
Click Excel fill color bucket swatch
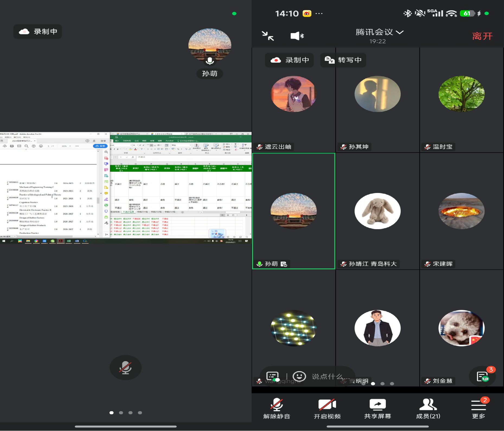click(130, 149)
